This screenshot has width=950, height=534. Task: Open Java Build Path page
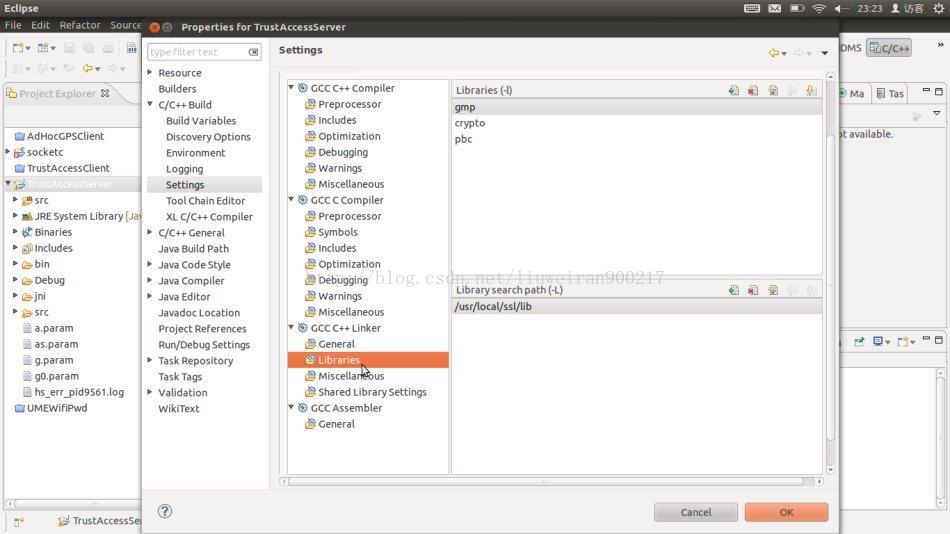[x=193, y=249]
